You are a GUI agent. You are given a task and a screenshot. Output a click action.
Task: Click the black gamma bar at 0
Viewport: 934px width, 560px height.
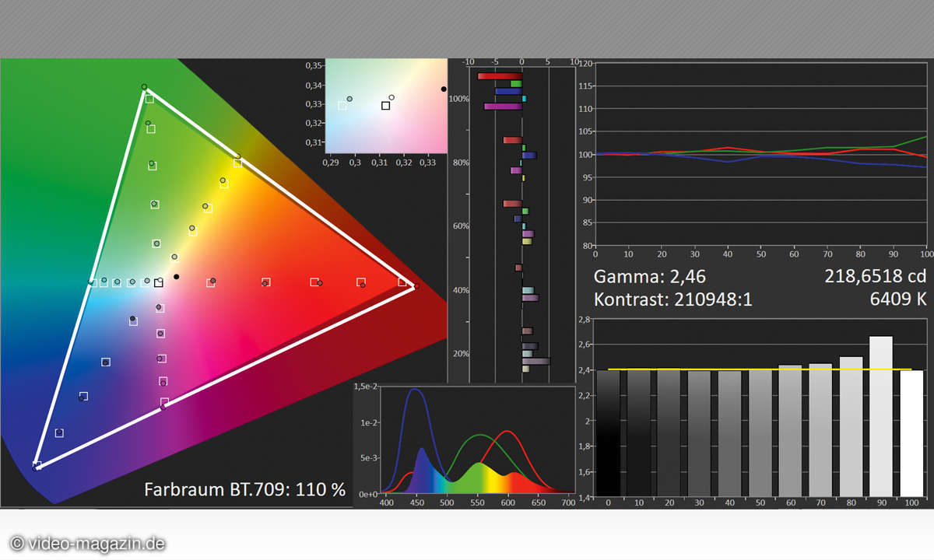[609, 433]
